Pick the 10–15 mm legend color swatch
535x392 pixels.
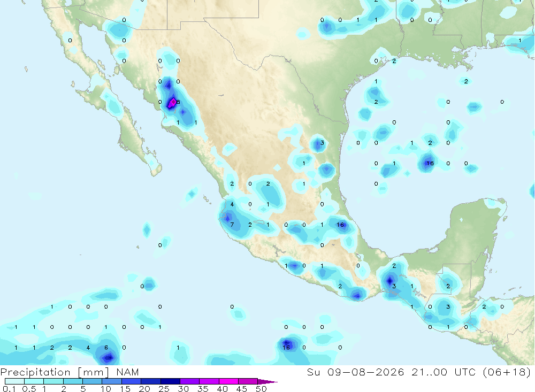click(112, 381)
